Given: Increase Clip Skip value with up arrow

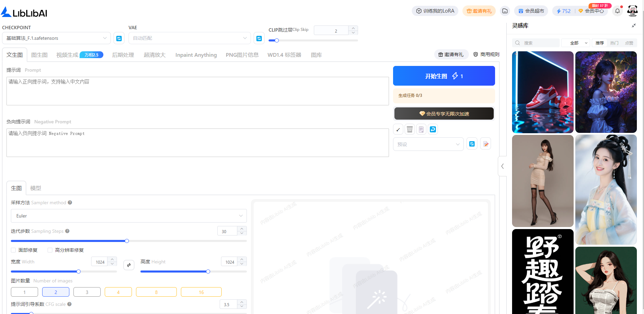Looking at the screenshot, I should tap(353, 28).
